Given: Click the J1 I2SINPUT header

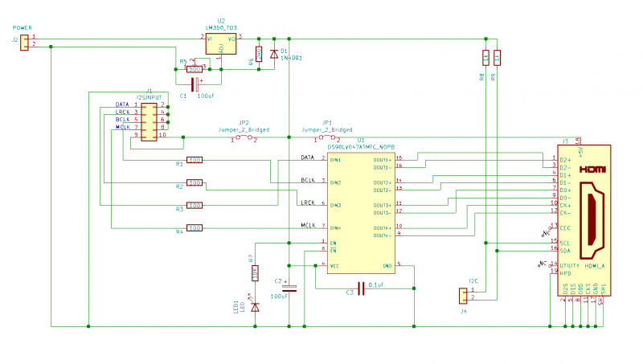Looking at the screenshot, I should point(149,120).
